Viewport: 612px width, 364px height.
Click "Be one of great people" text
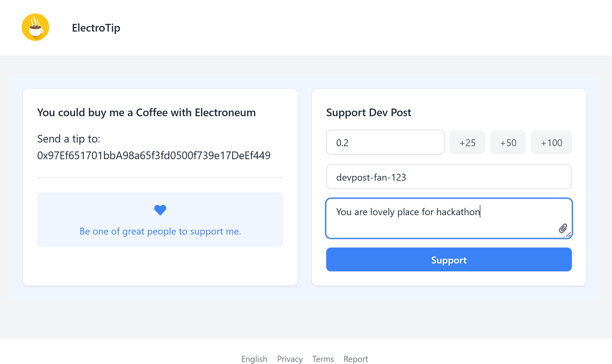(x=160, y=231)
